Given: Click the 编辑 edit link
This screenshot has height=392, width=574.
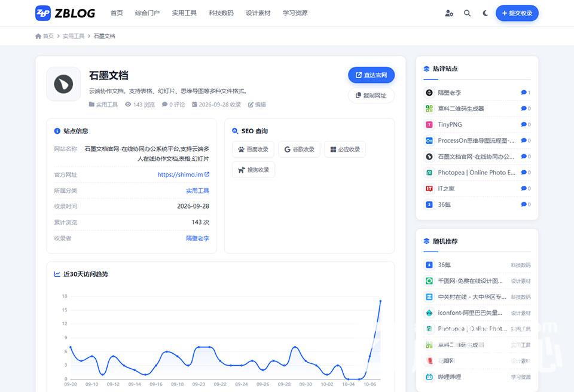Looking at the screenshot, I should tap(257, 105).
